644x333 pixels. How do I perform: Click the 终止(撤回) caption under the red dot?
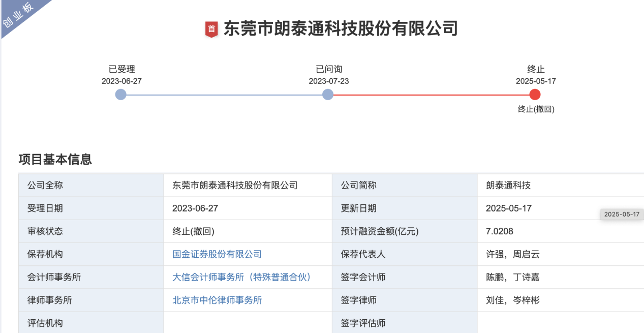536,109
